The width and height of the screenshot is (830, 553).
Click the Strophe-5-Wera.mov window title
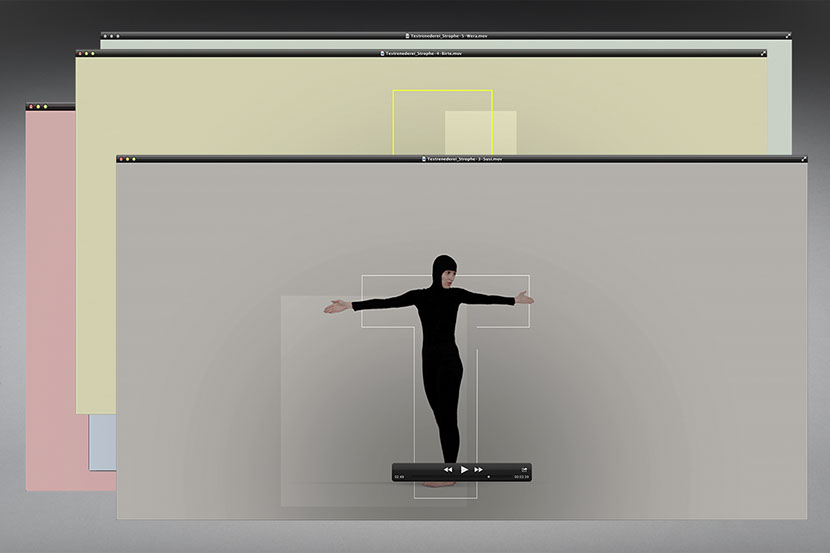[x=447, y=36]
